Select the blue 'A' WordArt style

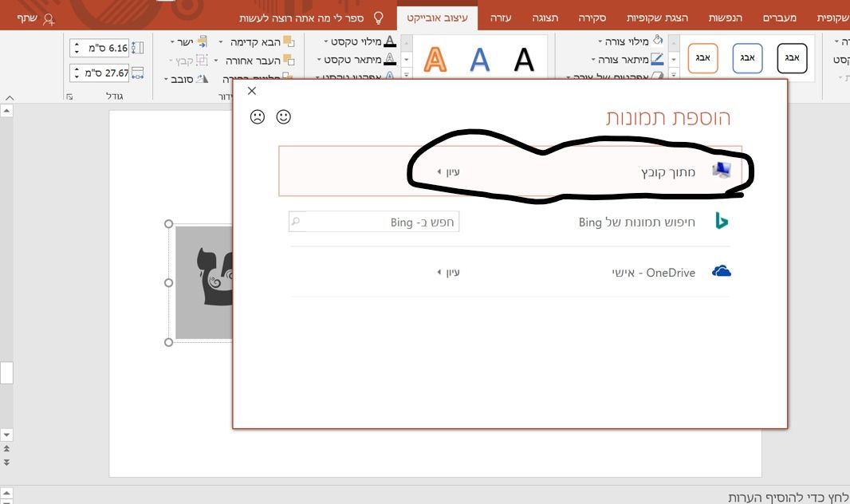pos(480,60)
